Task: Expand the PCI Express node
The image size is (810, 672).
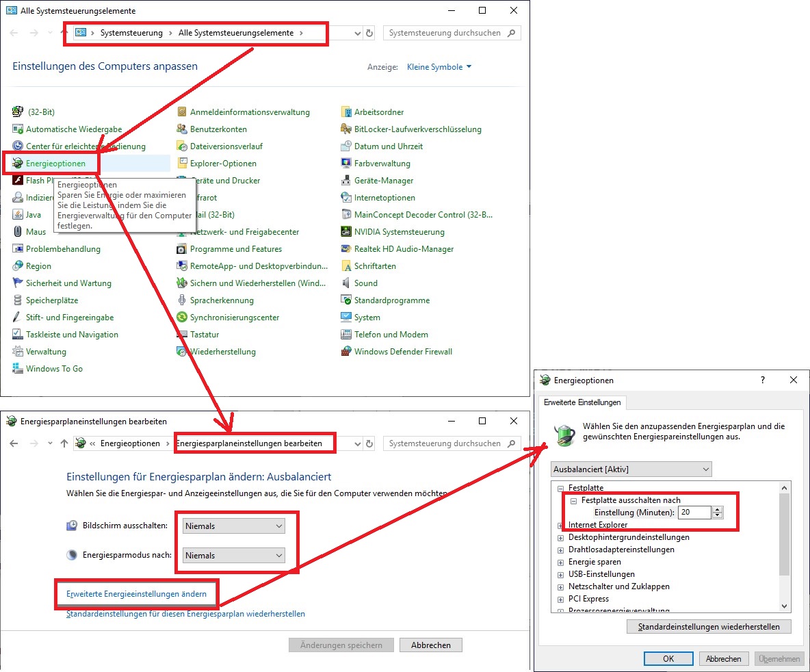Action: 560,599
